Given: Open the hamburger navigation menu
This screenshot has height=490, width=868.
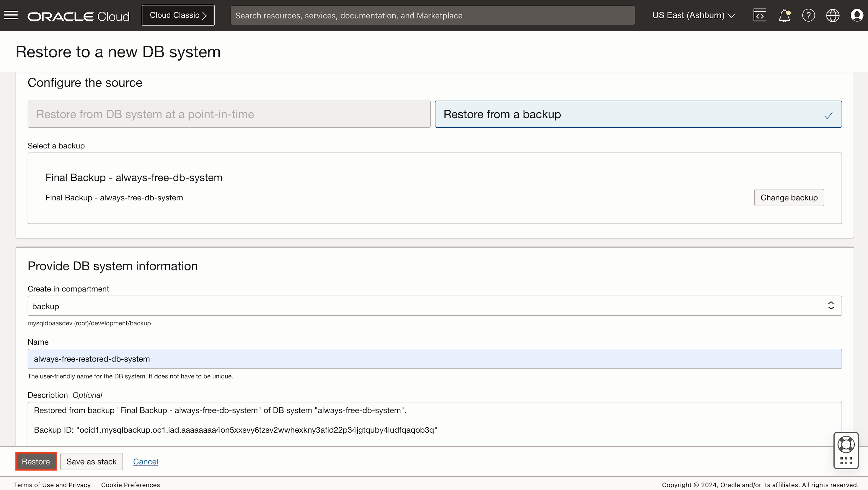Looking at the screenshot, I should [11, 15].
